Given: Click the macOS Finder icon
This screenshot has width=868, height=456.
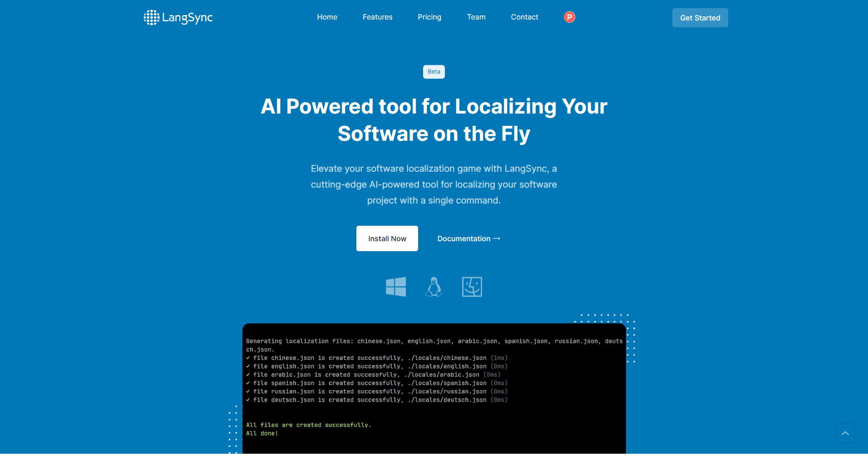Looking at the screenshot, I should pos(472,287).
